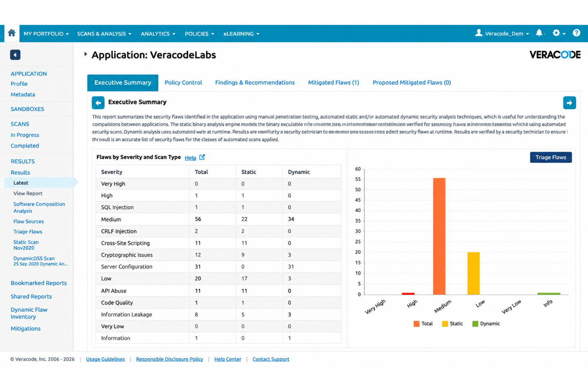
Task: Open Bookmarked Reports in the sidebar
Action: click(39, 283)
